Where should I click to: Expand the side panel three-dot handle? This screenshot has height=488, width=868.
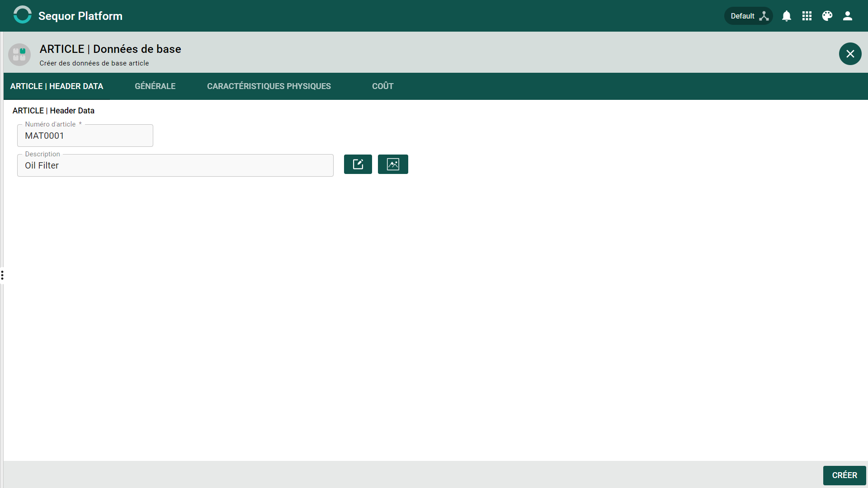tap(2, 275)
